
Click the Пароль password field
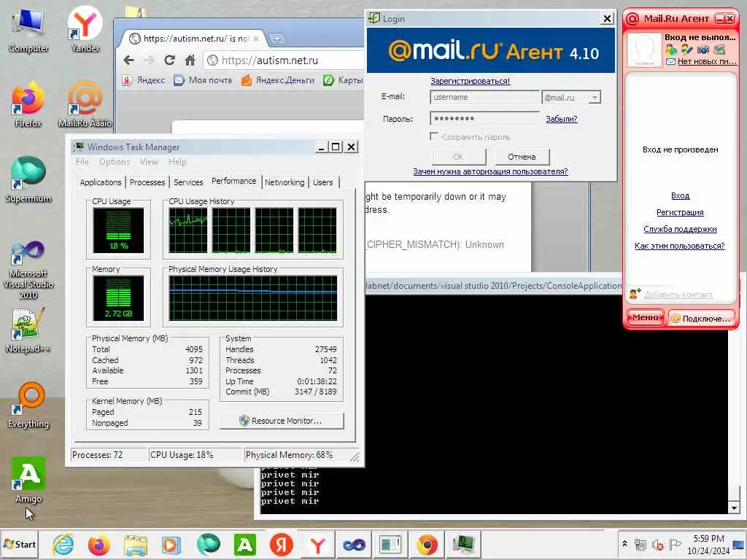click(x=484, y=119)
